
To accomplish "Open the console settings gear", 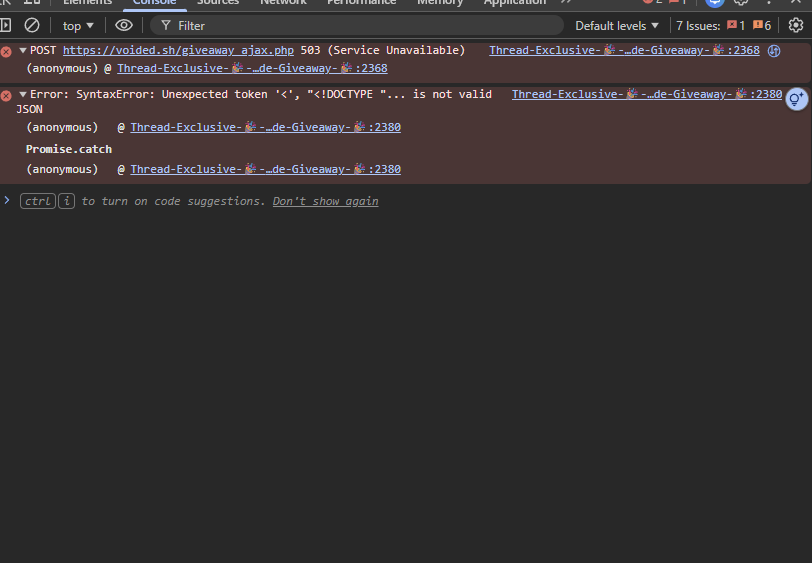I will (x=796, y=25).
